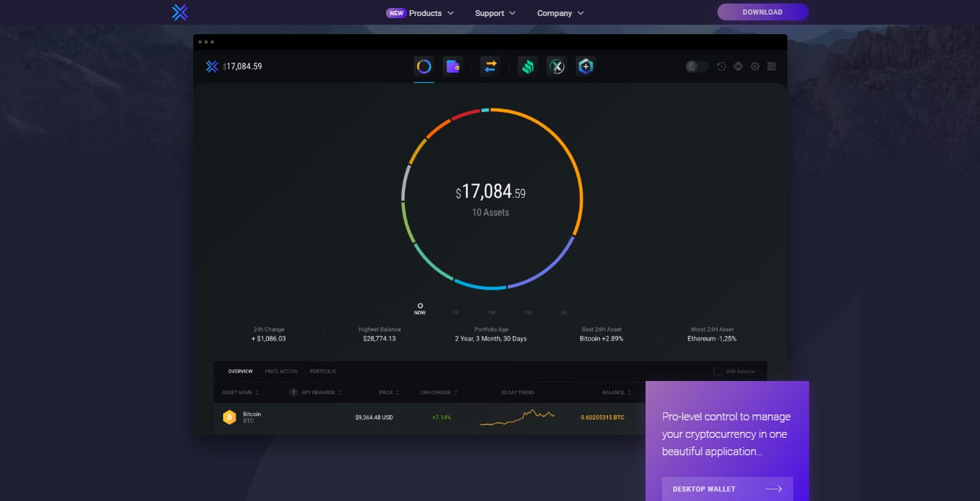Enable the With Balance checkbox

point(718,372)
